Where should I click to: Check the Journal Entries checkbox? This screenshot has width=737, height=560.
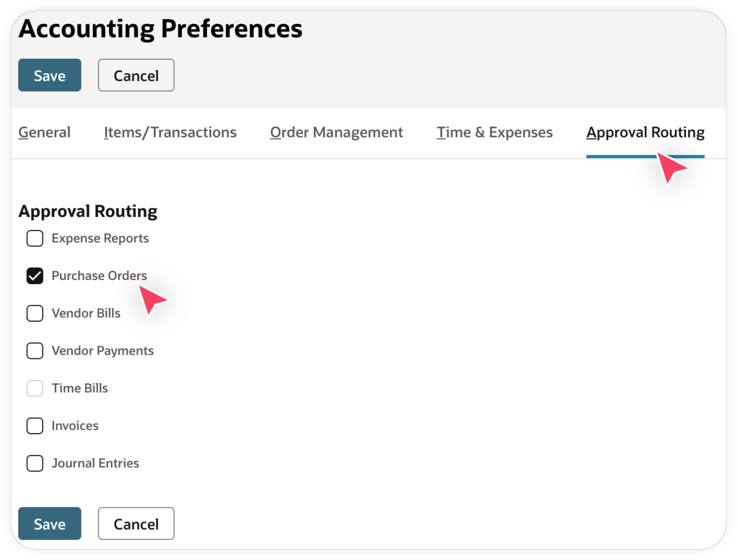35,463
